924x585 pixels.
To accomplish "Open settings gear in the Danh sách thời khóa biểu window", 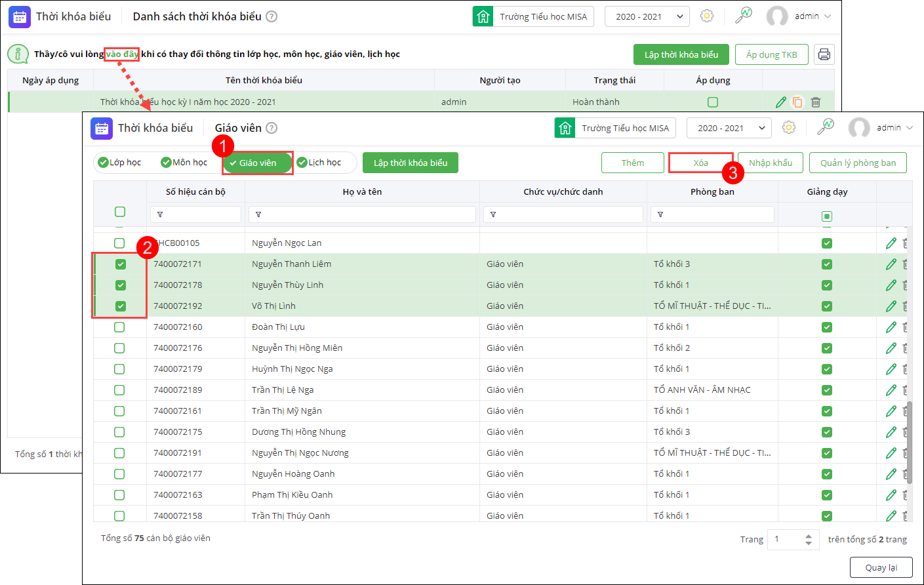I will pos(707,16).
